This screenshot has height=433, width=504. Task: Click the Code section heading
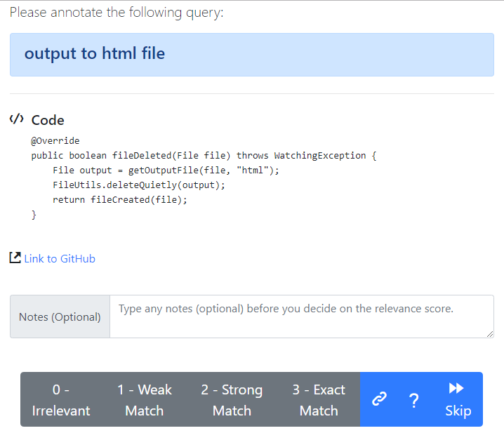coord(48,120)
